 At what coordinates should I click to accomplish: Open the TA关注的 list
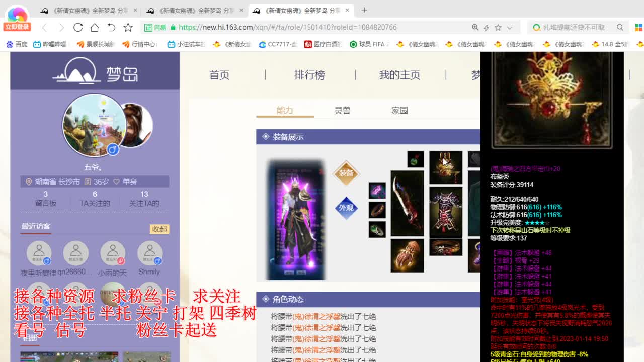pos(95,199)
